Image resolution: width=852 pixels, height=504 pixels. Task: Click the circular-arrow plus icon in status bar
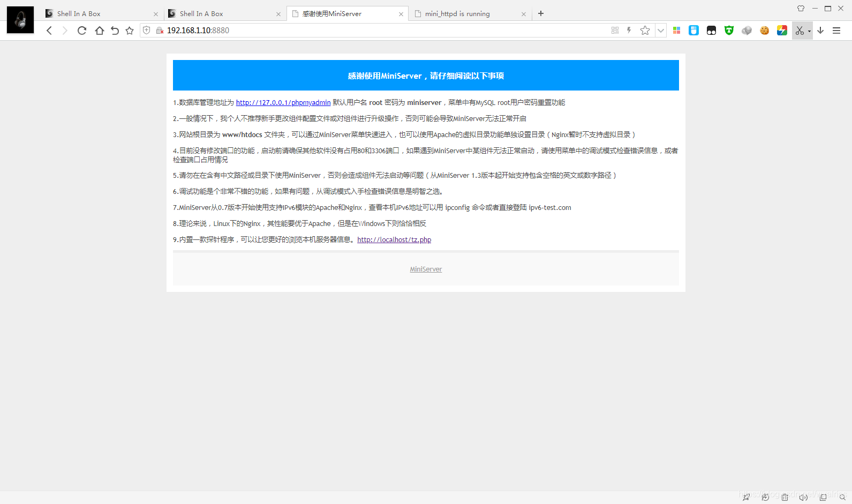click(x=765, y=498)
